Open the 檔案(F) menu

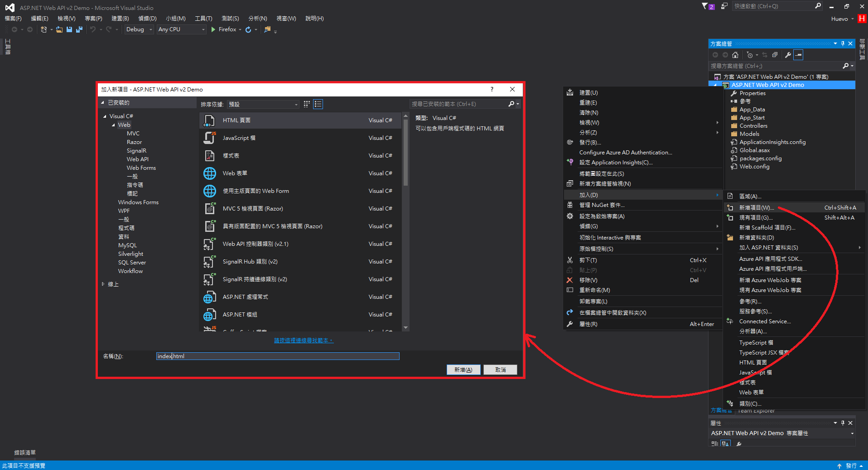pyautogui.click(x=13, y=19)
